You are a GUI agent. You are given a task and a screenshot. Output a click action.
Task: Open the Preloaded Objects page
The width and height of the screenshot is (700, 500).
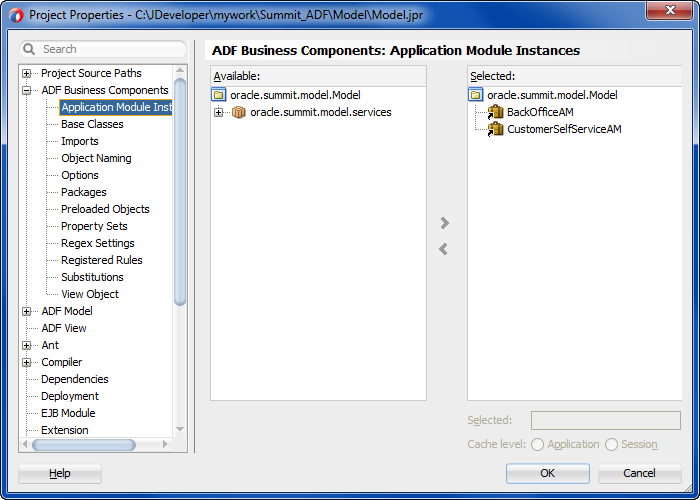(105, 209)
